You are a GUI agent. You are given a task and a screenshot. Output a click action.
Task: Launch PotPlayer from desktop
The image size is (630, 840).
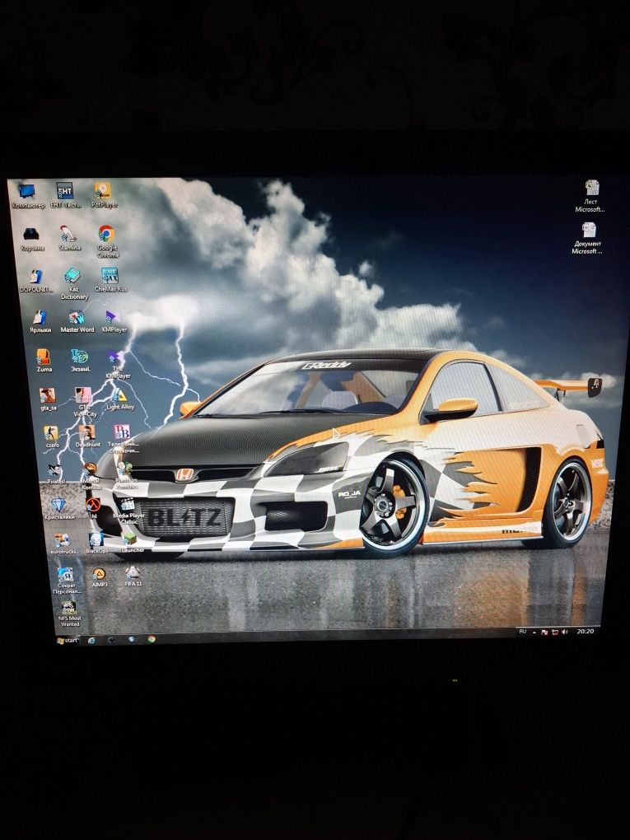click(104, 194)
